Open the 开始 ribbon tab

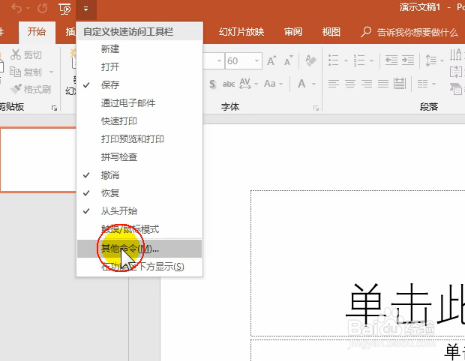(37, 32)
